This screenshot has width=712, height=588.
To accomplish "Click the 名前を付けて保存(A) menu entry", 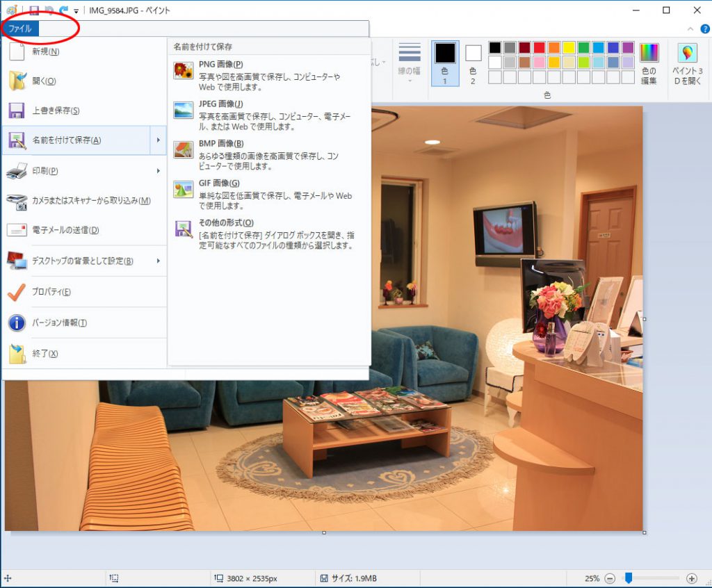I will (x=76, y=140).
